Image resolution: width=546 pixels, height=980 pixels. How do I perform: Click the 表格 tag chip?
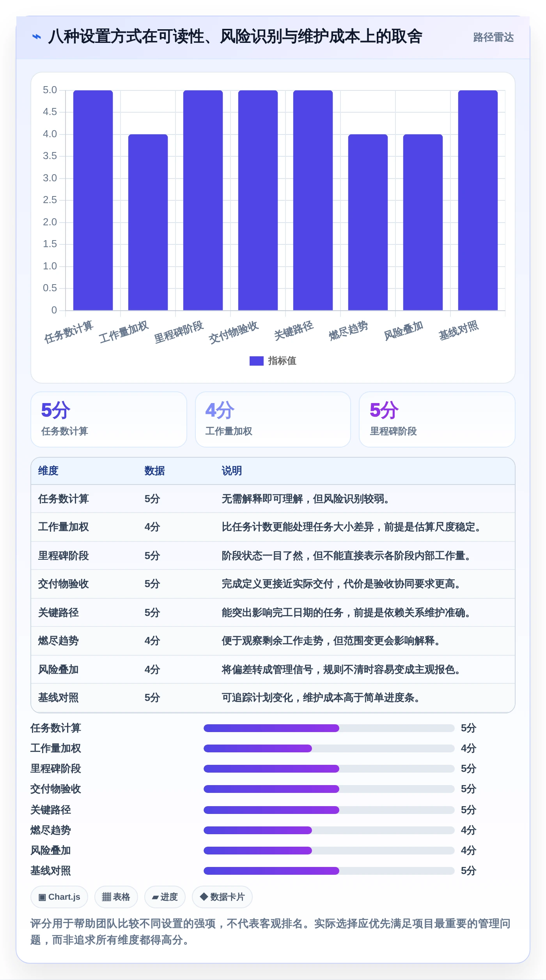click(x=116, y=897)
